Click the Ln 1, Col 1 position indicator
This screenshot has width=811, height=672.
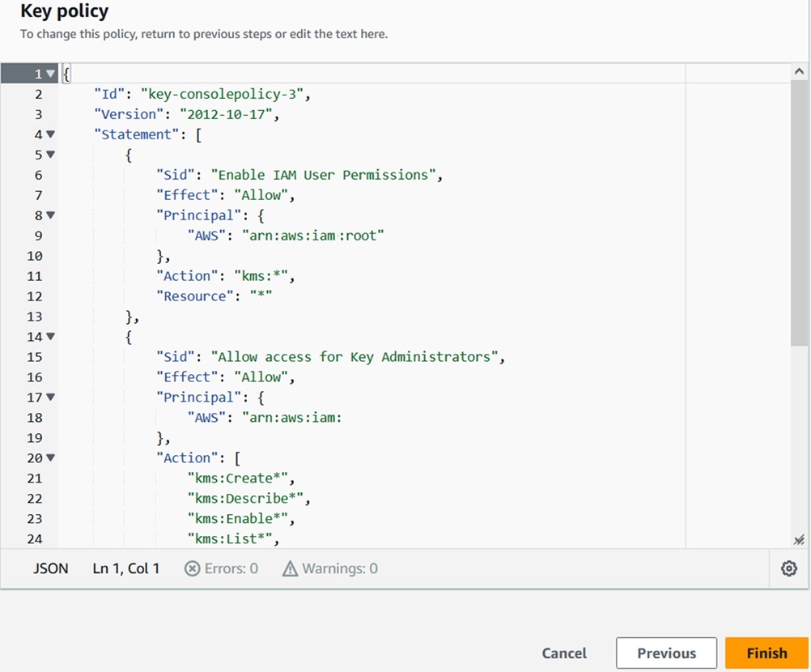[x=126, y=568]
